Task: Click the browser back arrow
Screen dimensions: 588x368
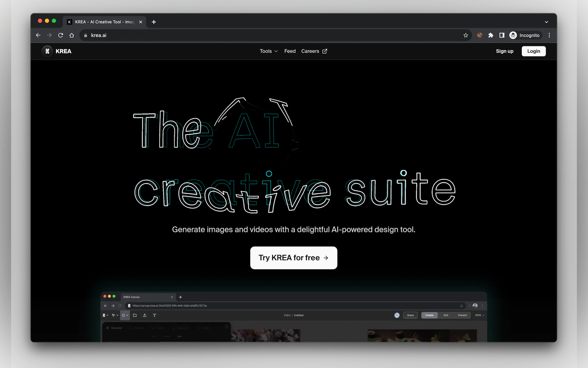Action: point(38,35)
